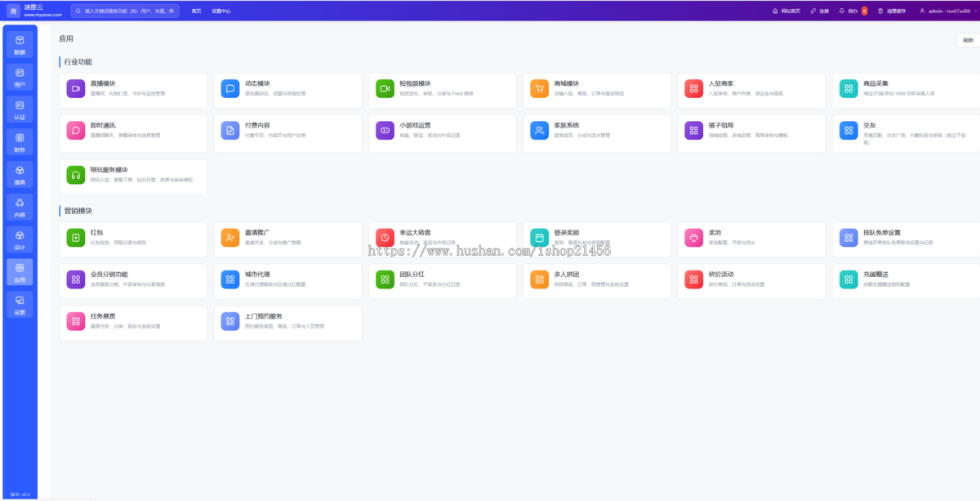The width and height of the screenshot is (980, 501).
Task: Click the 短视频模块 card title
Action: 415,83
